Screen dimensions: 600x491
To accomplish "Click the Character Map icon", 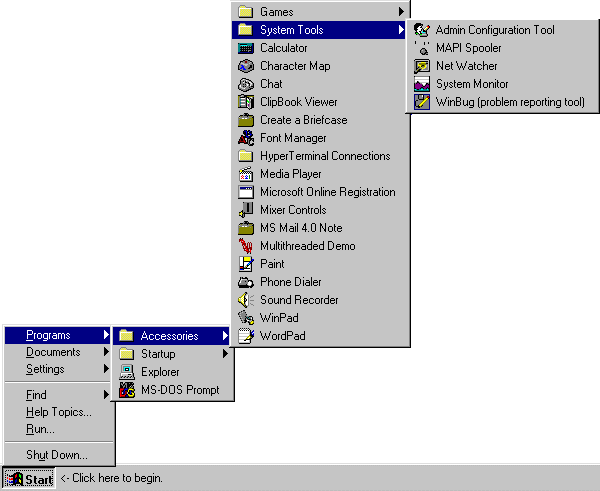I will click(246, 66).
